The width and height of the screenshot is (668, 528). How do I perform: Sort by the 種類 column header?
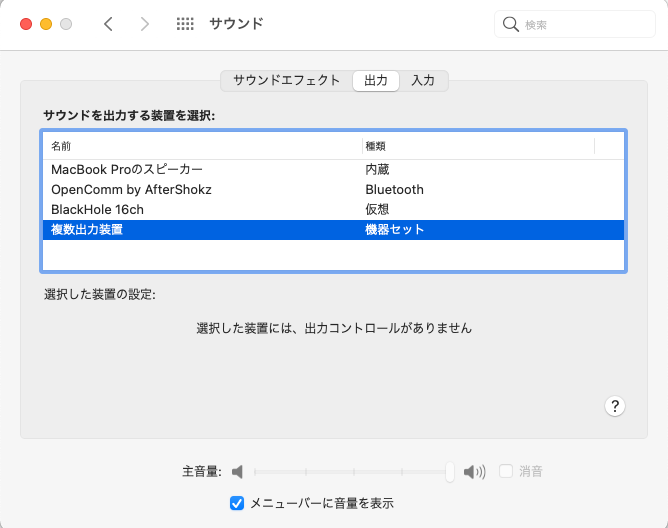pos(478,146)
